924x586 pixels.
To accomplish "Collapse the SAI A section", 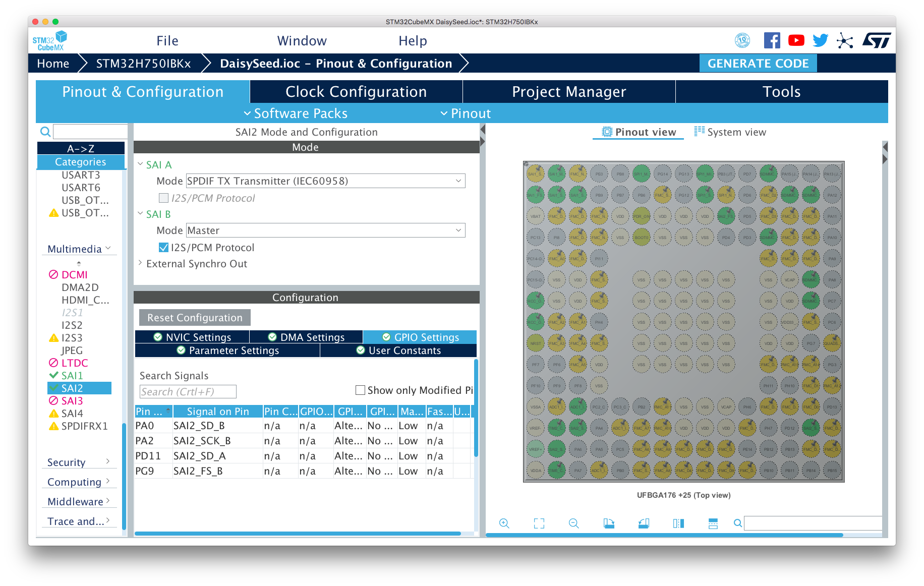I will click(x=141, y=164).
